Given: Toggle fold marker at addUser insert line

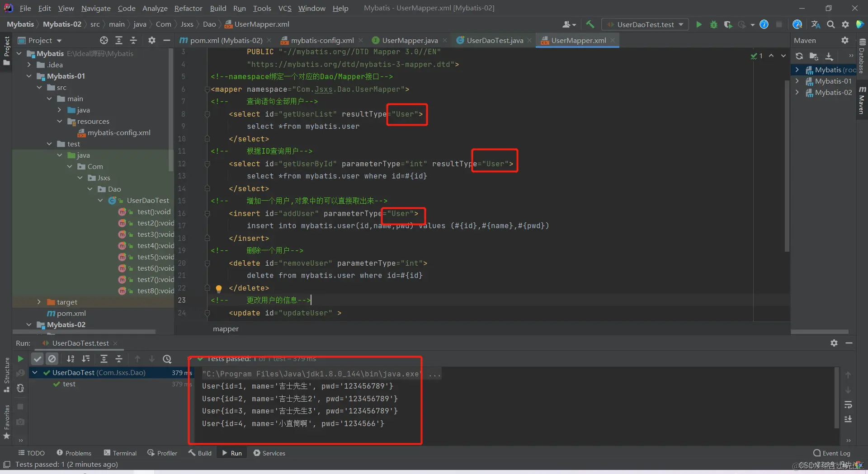Looking at the screenshot, I should click(207, 214).
